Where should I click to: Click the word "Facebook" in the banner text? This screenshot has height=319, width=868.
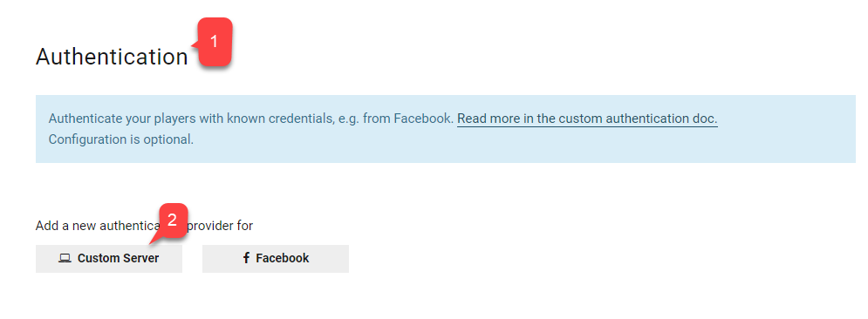pyautogui.click(x=423, y=119)
